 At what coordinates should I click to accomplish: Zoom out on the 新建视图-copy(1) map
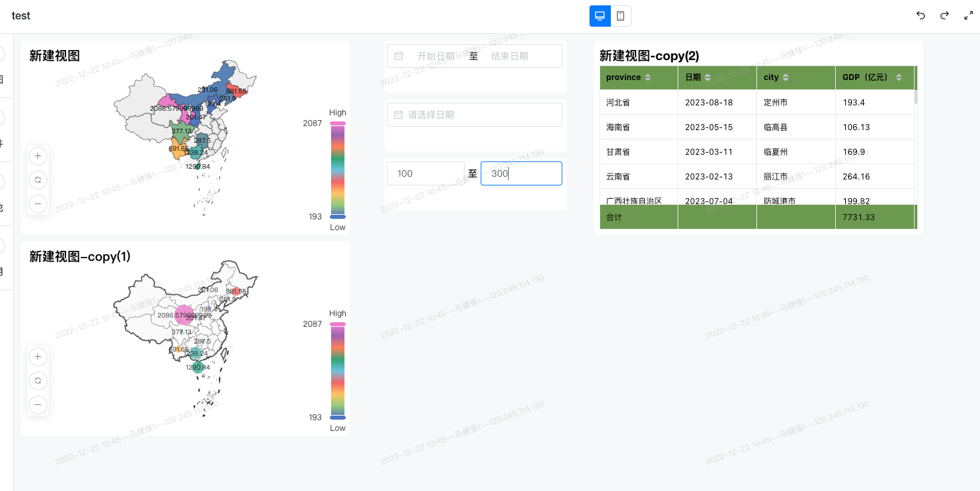click(x=38, y=405)
